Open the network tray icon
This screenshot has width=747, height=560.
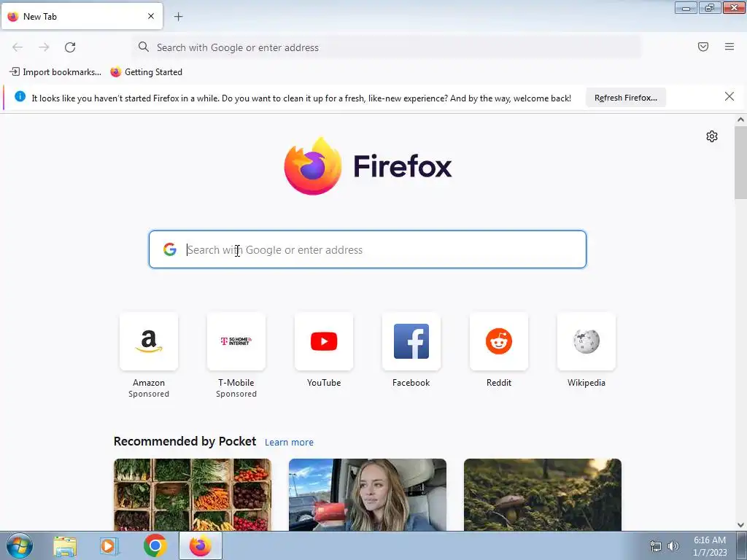[656, 546]
